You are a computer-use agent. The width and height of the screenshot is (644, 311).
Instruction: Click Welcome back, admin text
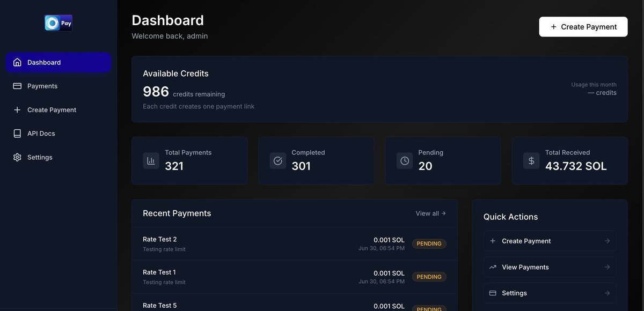pos(170,36)
